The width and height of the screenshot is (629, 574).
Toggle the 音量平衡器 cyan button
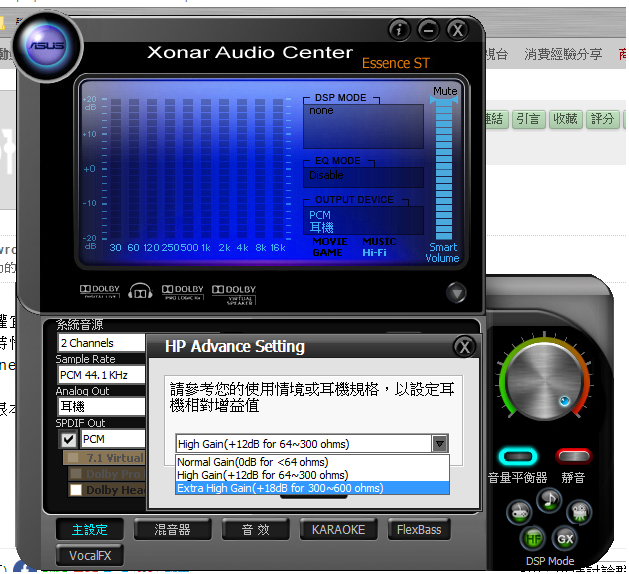518,456
